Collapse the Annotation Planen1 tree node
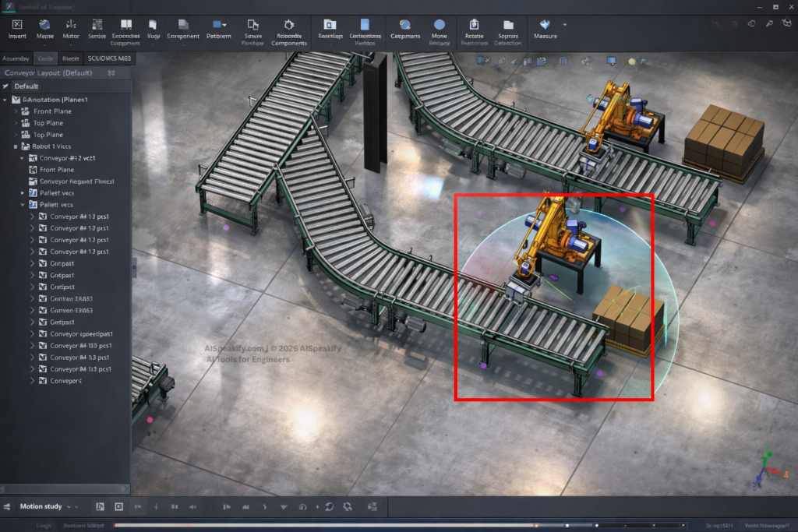 coord(6,100)
